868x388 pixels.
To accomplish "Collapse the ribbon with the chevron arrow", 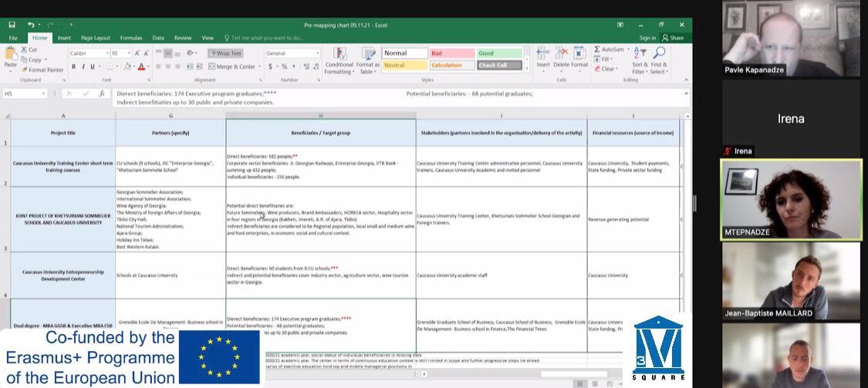I will pos(687,80).
